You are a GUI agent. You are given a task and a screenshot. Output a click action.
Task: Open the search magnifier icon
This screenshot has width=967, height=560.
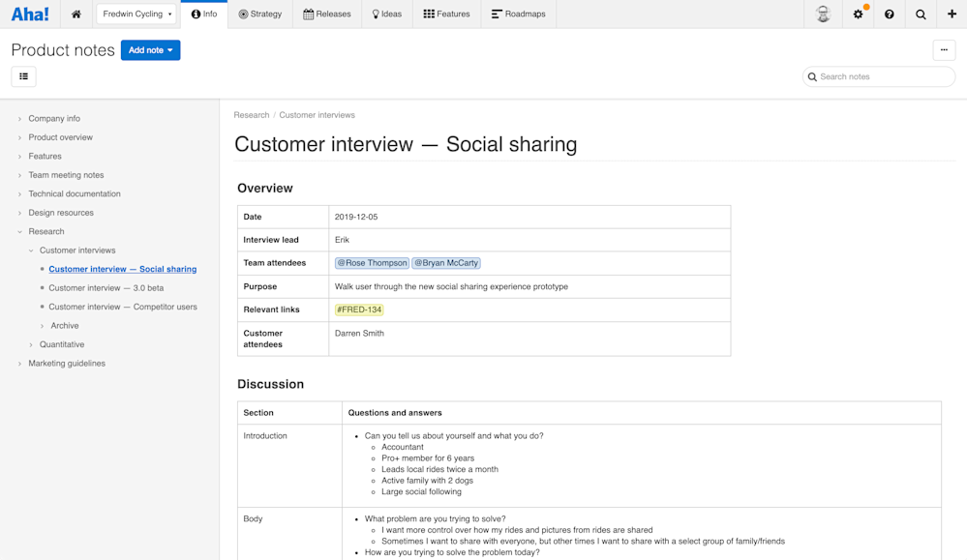tap(919, 14)
